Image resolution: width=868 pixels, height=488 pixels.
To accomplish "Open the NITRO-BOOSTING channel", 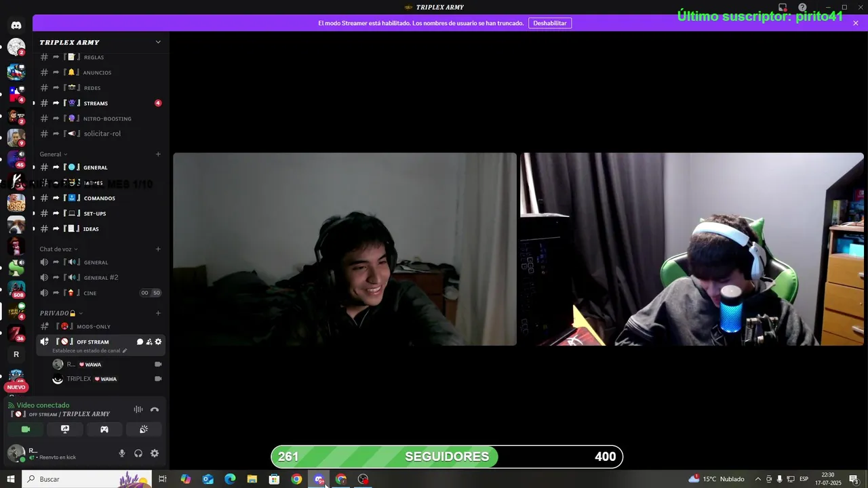I will (x=100, y=119).
